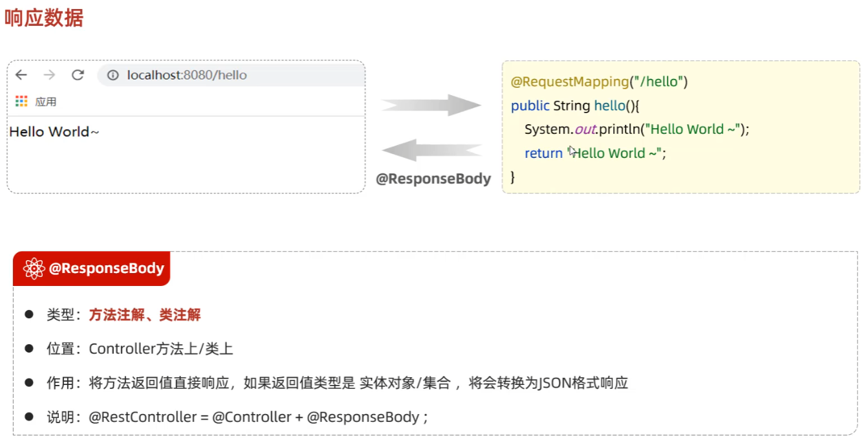Open the site info icon in address bar

[113, 75]
